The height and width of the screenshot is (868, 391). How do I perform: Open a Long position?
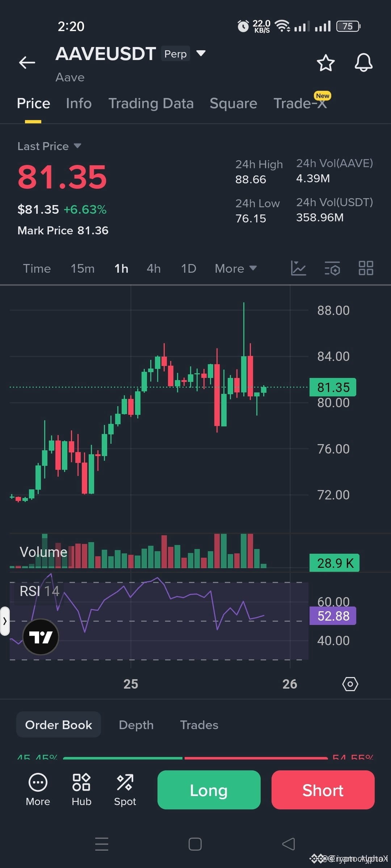tap(209, 790)
